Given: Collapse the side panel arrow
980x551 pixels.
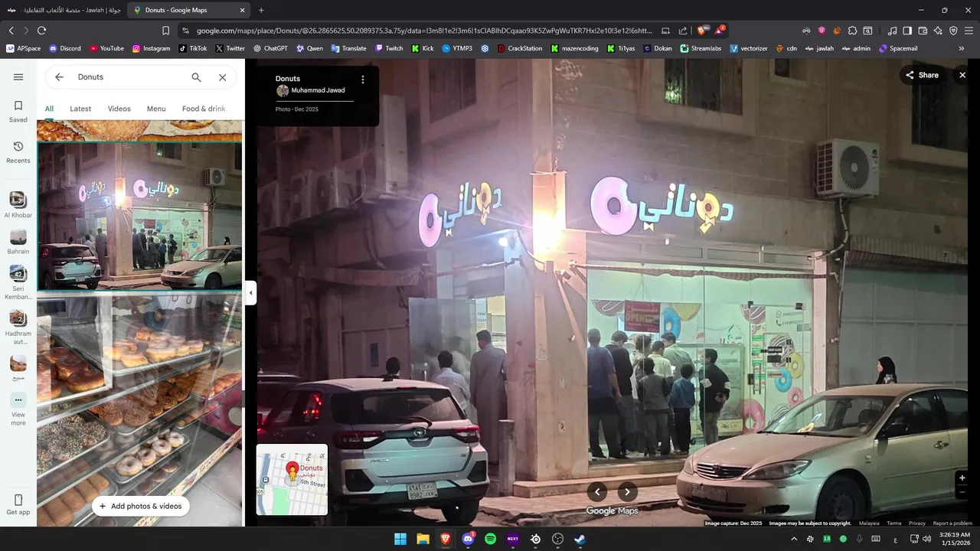Looking at the screenshot, I should [x=251, y=292].
